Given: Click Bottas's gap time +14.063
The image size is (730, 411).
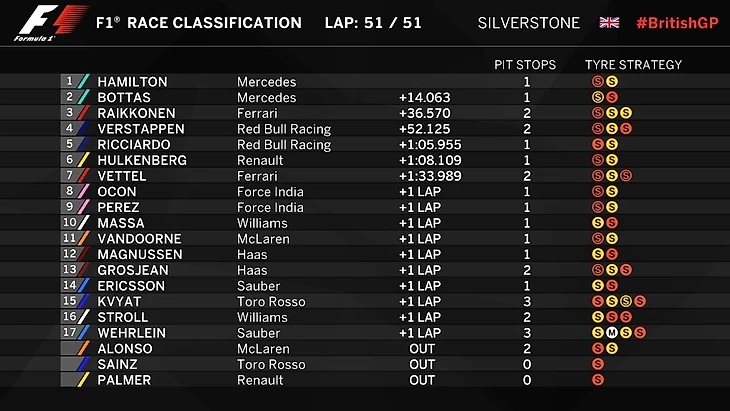Looking at the screenshot, I should click(x=424, y=98).
